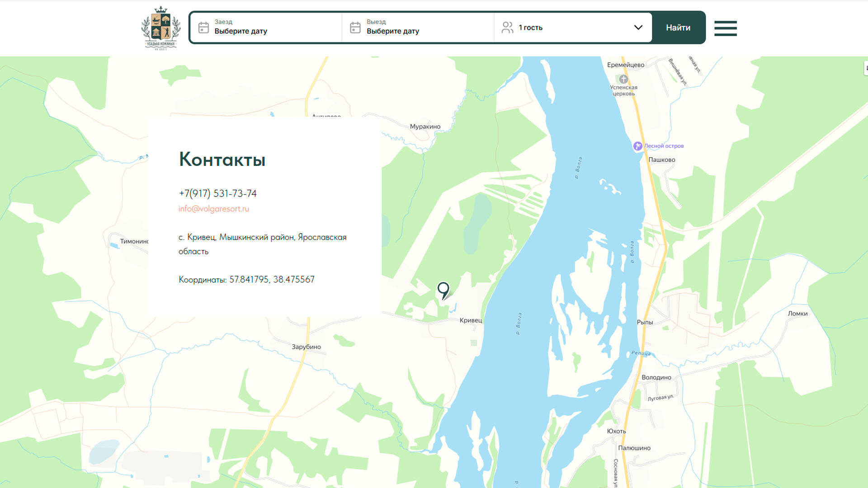Click the Кривец village label on map
The width and height of the screenshot is (868, 488).
(x=471, y=320)
